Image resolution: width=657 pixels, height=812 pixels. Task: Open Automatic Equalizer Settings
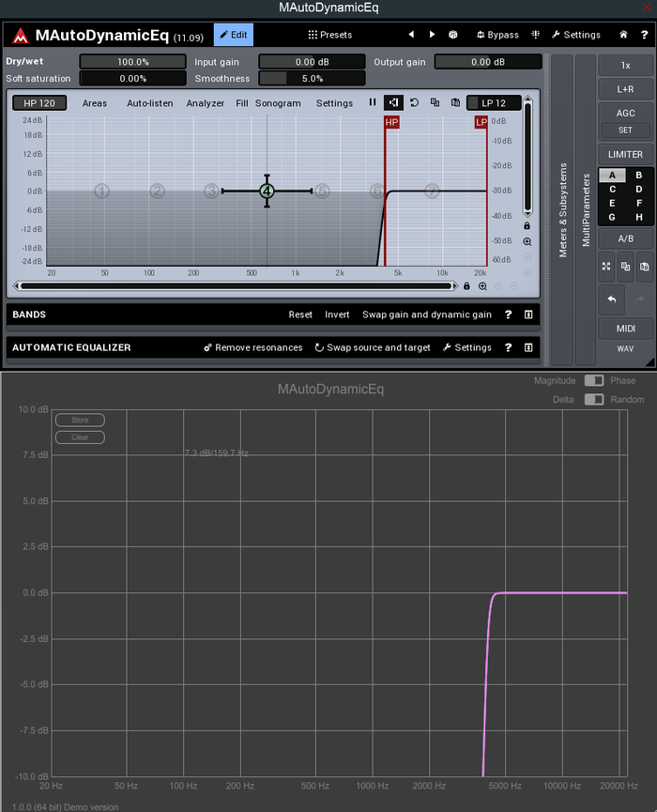click(467, 347)
